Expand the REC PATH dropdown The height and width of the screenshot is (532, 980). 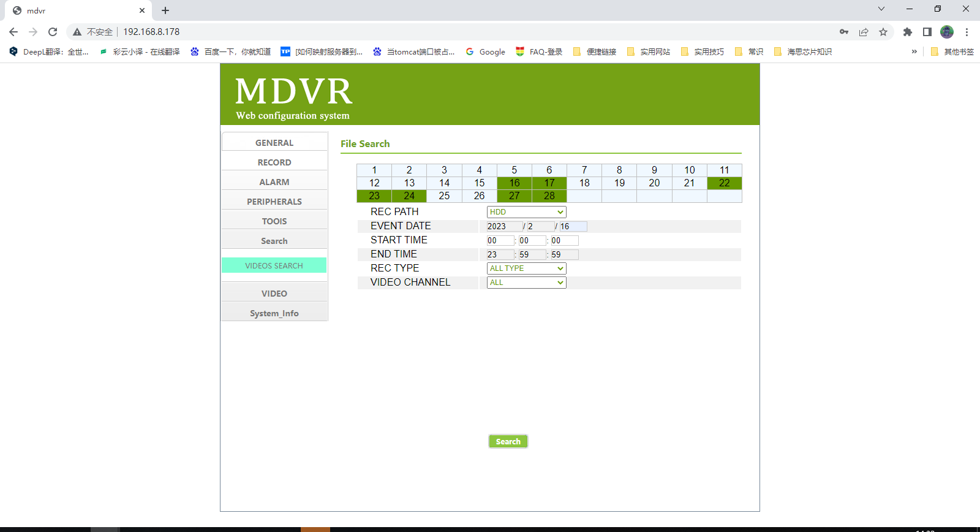tap(526, 212)
